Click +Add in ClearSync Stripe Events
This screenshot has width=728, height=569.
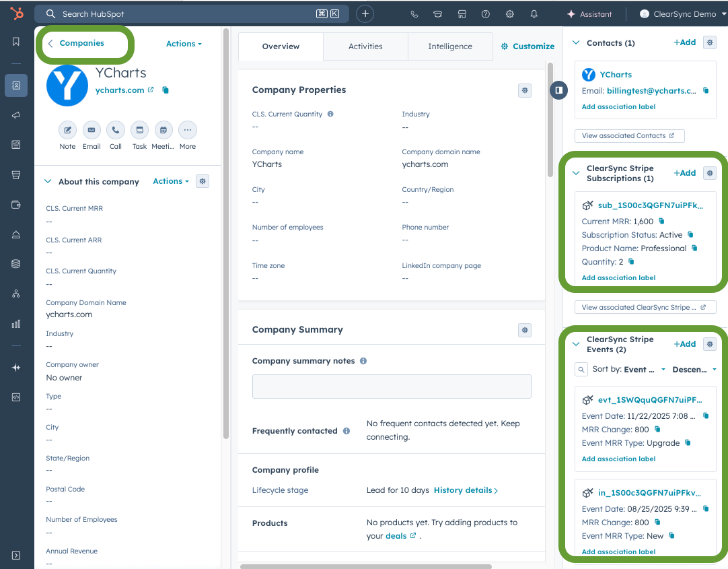click(685, 343)
